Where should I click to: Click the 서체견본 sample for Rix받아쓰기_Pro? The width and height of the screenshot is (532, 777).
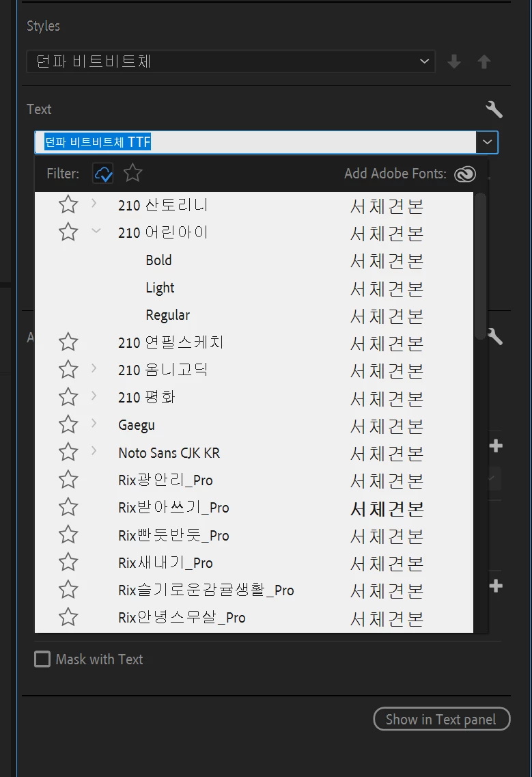point(387,509)
